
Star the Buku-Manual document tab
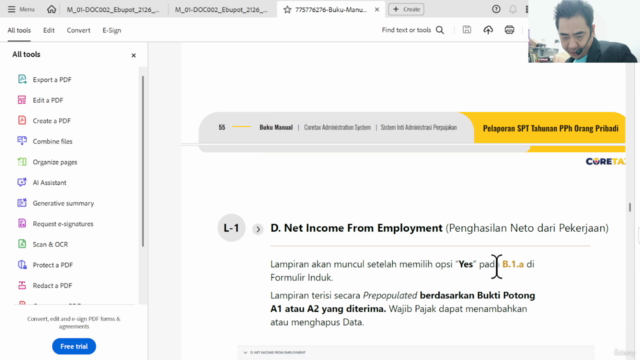pos(287,9)
